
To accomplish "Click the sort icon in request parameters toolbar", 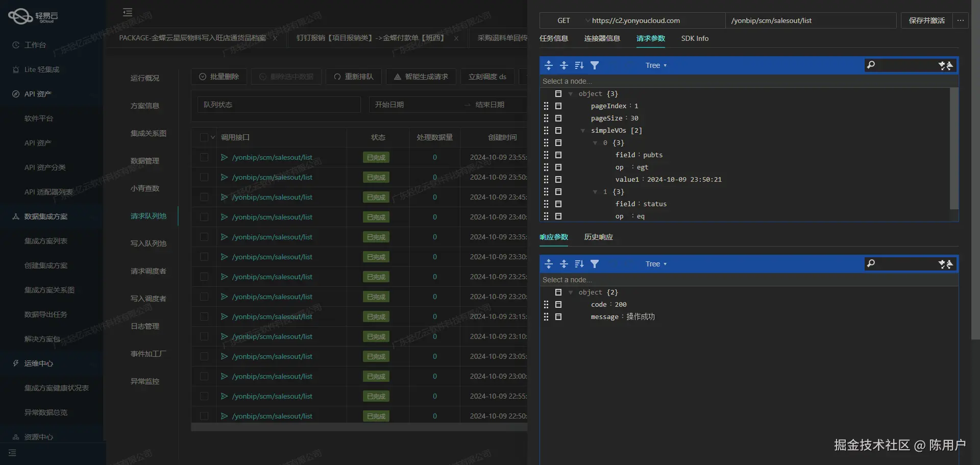I will [x=579, y=65].
